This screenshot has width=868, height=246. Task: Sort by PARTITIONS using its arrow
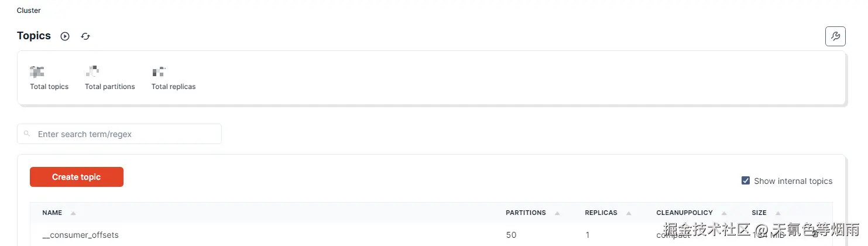pyautogui.click(x=557, y=213)
